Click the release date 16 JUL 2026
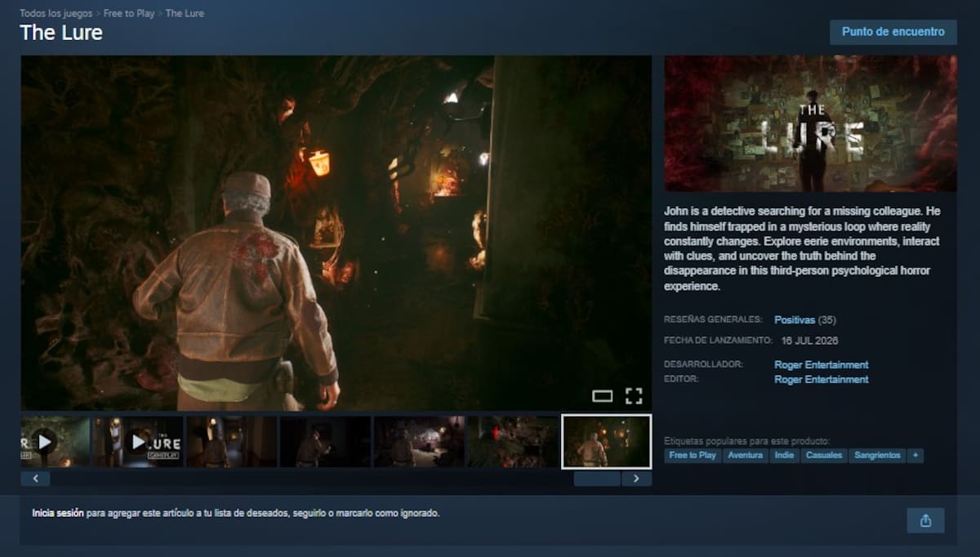This screenshot has height=557, width=980. 809,341
